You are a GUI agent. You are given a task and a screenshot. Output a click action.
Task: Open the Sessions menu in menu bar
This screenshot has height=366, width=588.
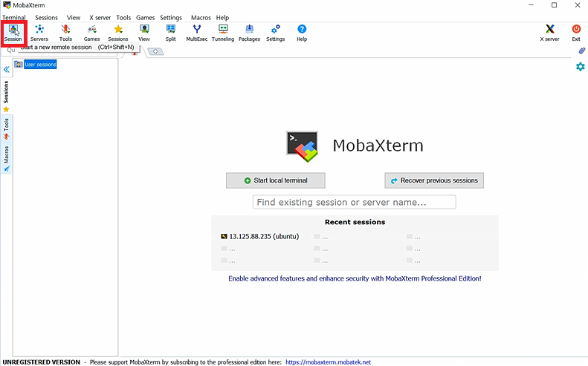pyautogui.click(x=47, y=18)
